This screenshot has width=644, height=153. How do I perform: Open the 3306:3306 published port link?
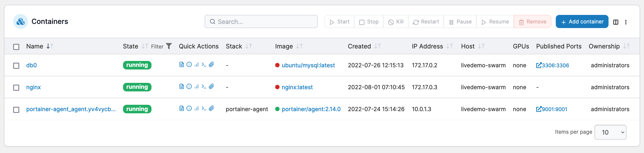(x=553, y=65)
